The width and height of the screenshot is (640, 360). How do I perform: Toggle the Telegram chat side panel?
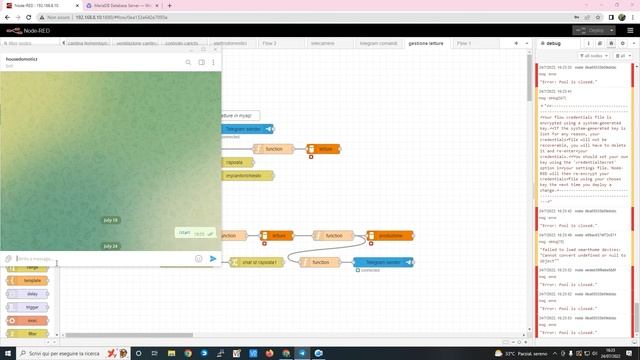click(202, 62)
